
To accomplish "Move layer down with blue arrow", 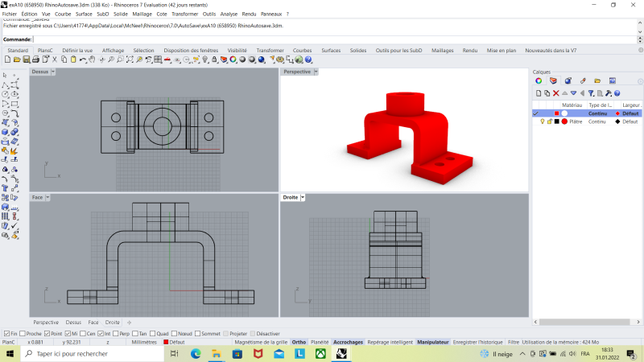I will coord(573,93).
